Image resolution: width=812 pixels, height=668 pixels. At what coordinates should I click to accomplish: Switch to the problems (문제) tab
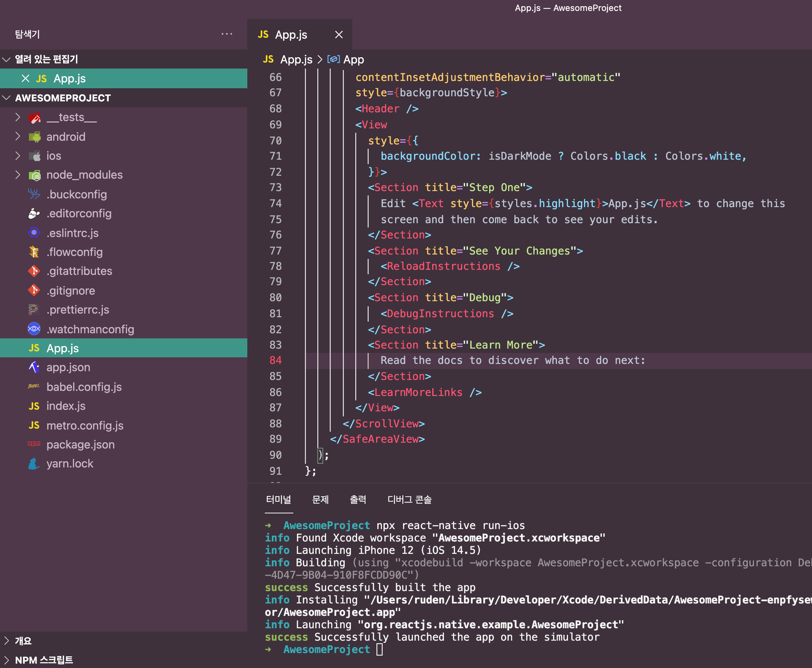coord(320,500)
